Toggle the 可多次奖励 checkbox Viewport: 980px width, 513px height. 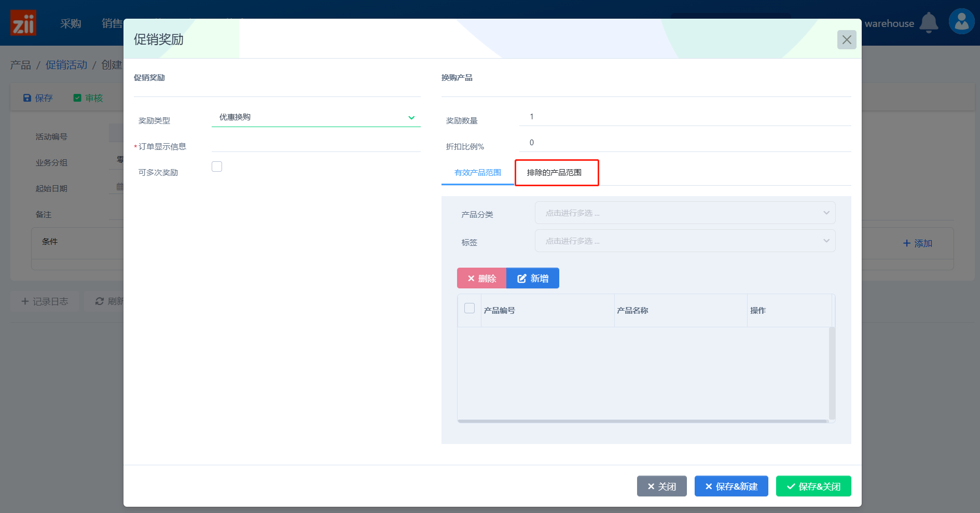[217, 167]
